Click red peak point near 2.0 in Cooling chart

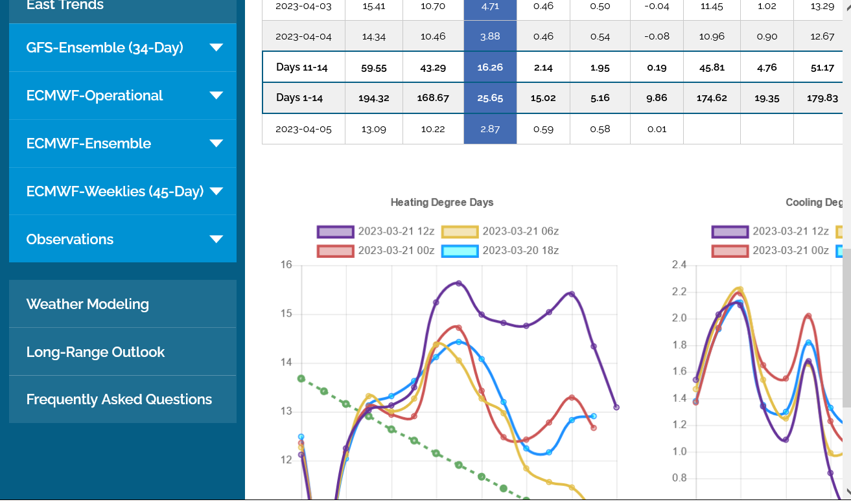point(808,317)
